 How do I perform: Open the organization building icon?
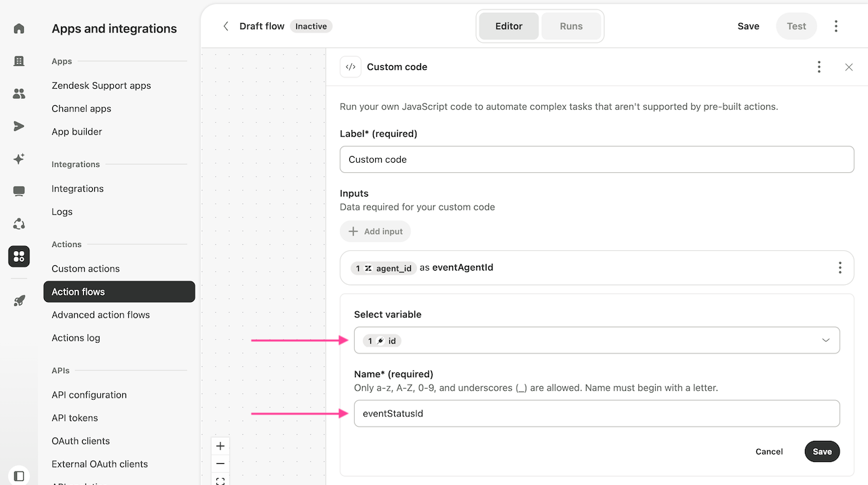(19, 61)
